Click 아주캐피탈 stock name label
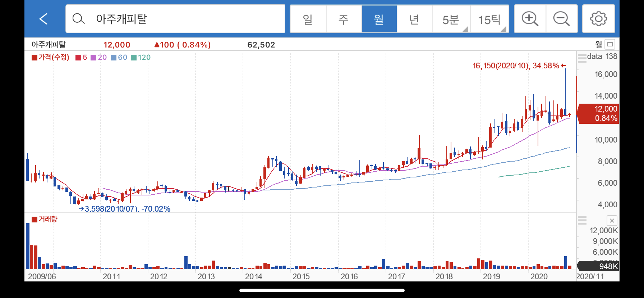Image resolution: width=644 pixels, height=298 pixels. (49, 45)
